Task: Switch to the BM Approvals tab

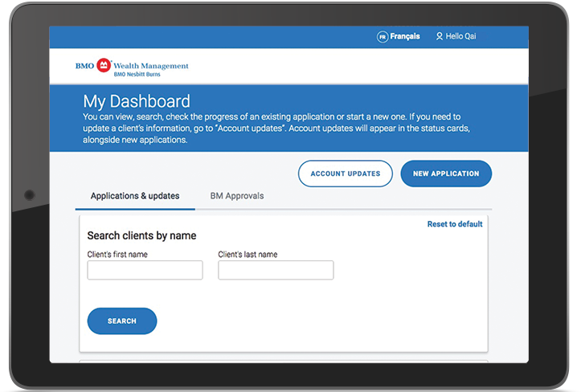Action: point(236,196)
